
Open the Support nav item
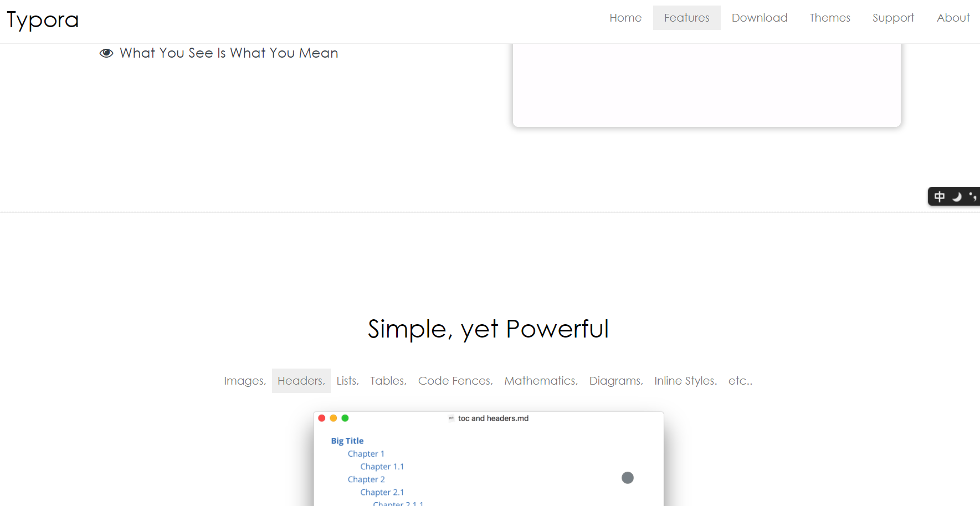pos(893,18)
